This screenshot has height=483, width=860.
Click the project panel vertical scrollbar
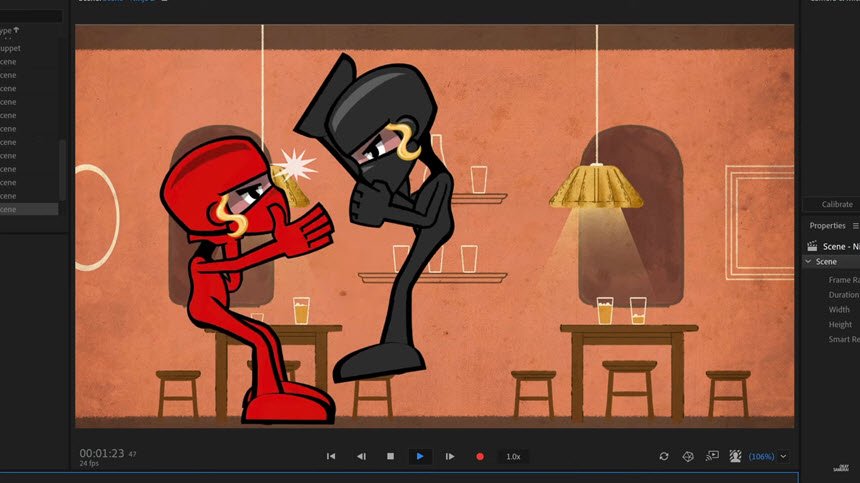point(62,170)
